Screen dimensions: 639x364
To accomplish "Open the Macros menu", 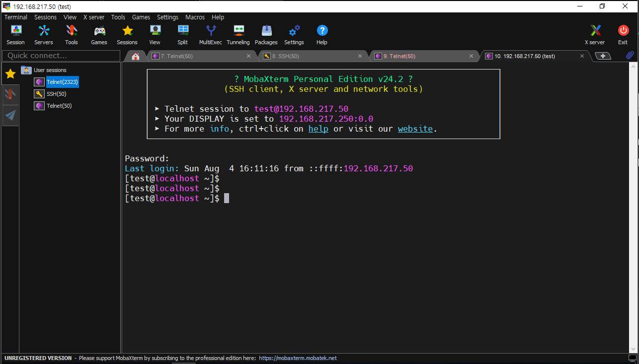I will tap(195, 17).
